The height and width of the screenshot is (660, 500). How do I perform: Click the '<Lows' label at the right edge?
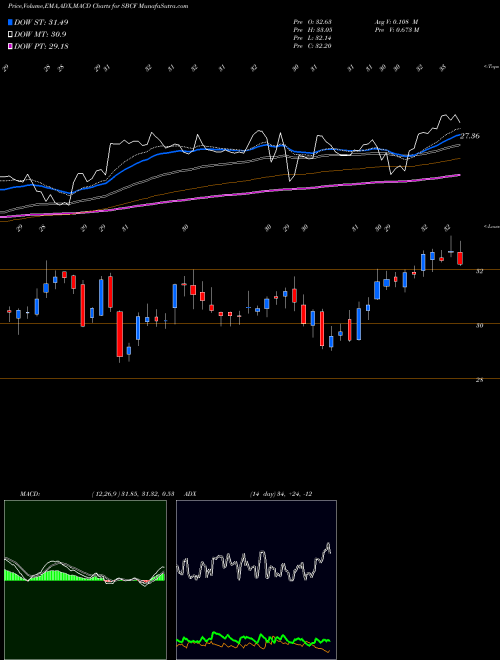pos(491,226)
